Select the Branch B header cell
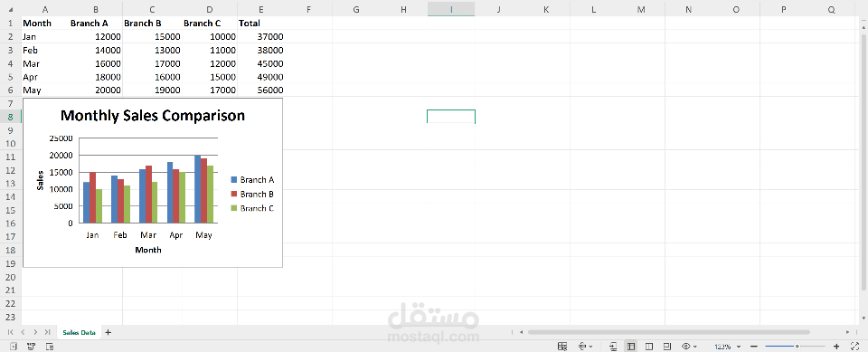Image resolution: width=868 pixels, height=352 pixels. (x=152, y=24)
